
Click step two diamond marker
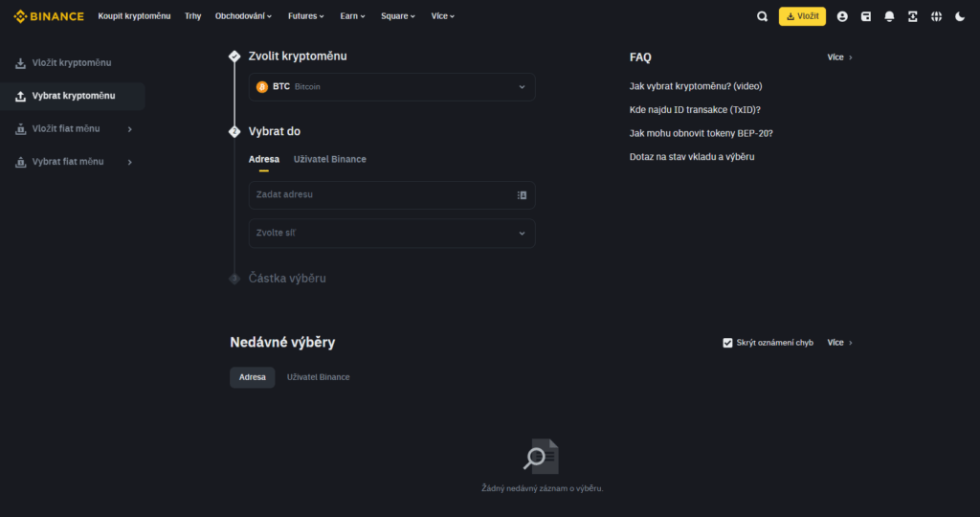234,132
